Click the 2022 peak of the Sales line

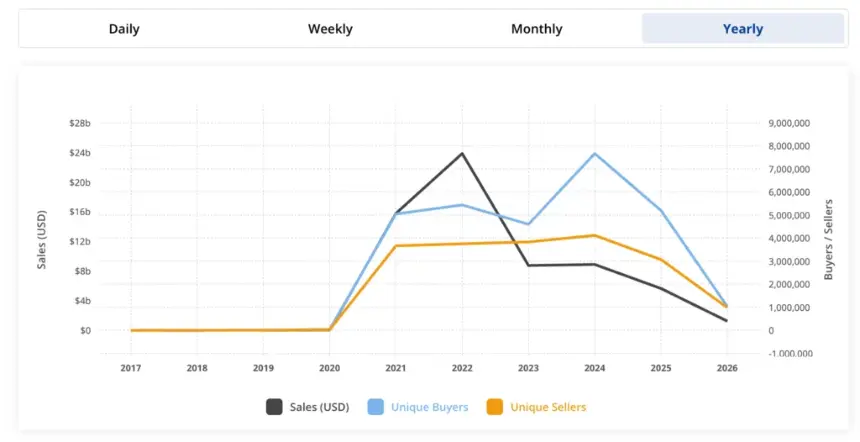coord(462,153)
